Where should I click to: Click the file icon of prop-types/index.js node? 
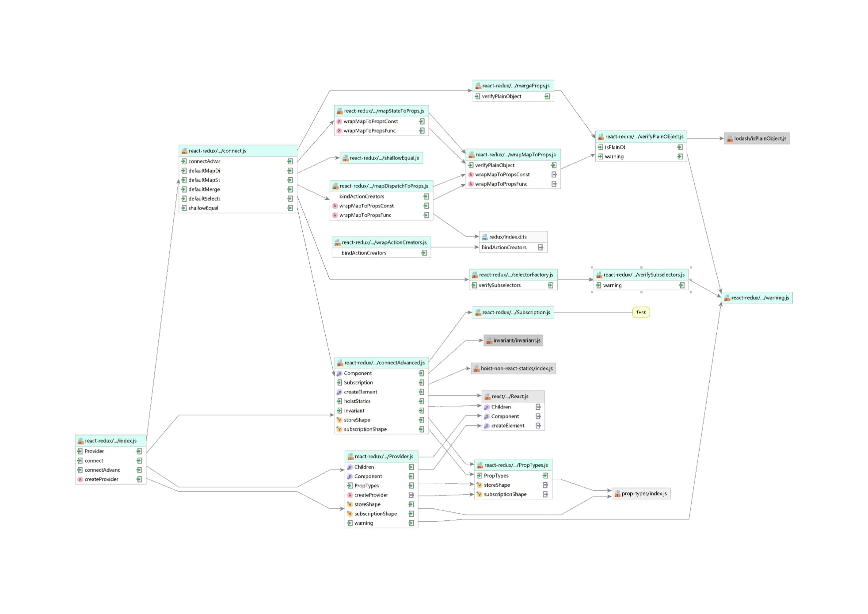pyautogui.click(x=617, y=494)
